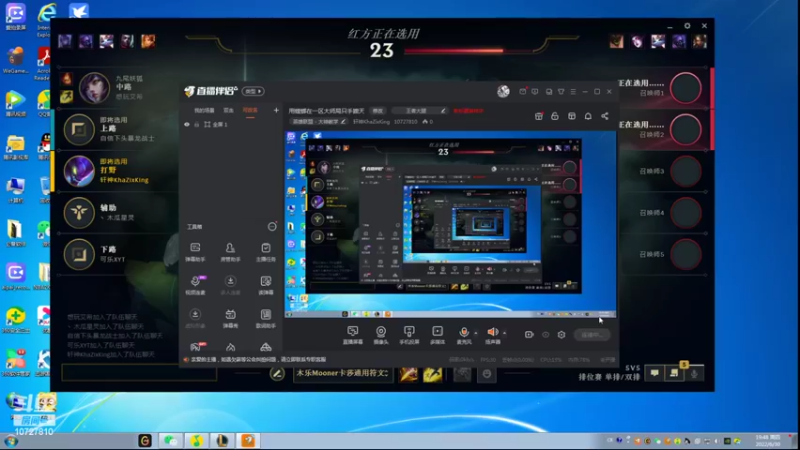Add a 摄像头 camera source
The image size is (800, 450).
(x=381, y=335)
